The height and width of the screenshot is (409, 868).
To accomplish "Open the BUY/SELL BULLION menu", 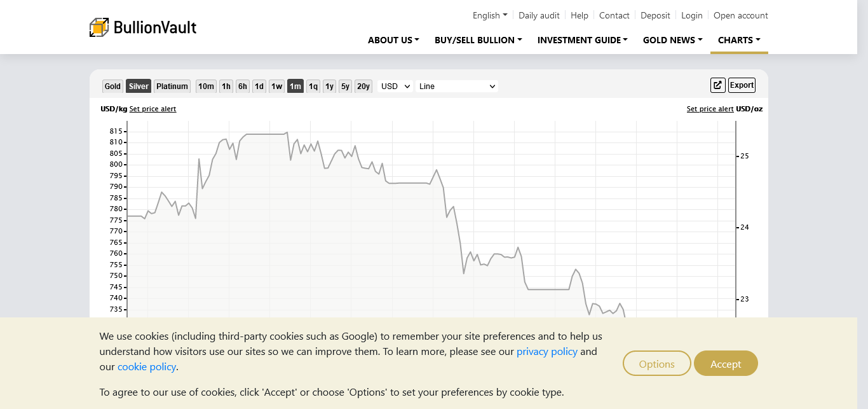I will [478, 40].
